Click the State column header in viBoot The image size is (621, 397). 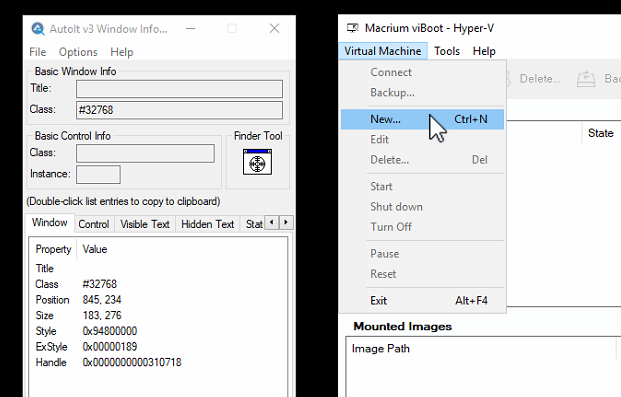600,133
